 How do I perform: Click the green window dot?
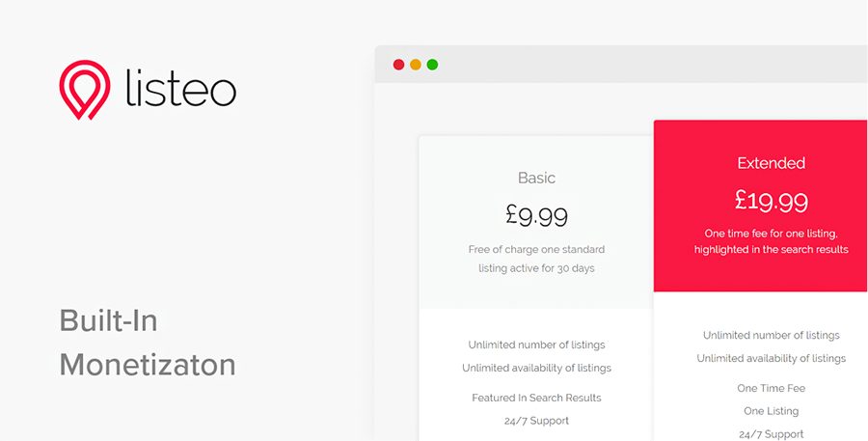(x=432, y=65)
